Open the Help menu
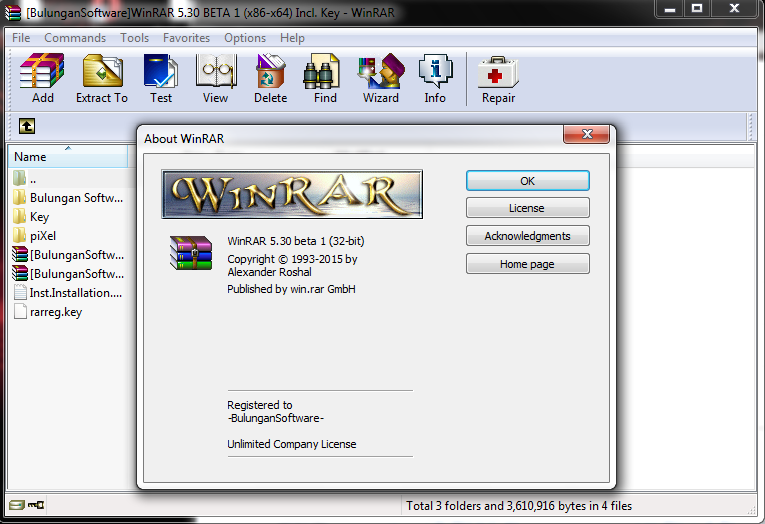Screen dimensions: 765x524 [x=292, y=38]
